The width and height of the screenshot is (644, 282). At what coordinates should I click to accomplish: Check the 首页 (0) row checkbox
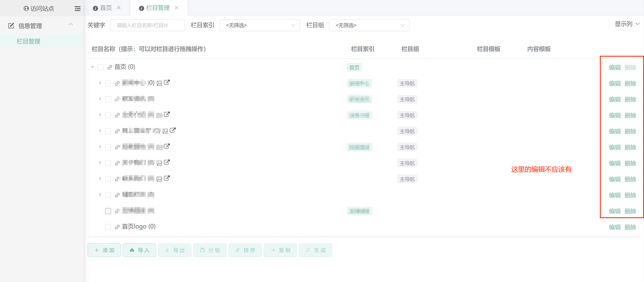tap(100, 67)
